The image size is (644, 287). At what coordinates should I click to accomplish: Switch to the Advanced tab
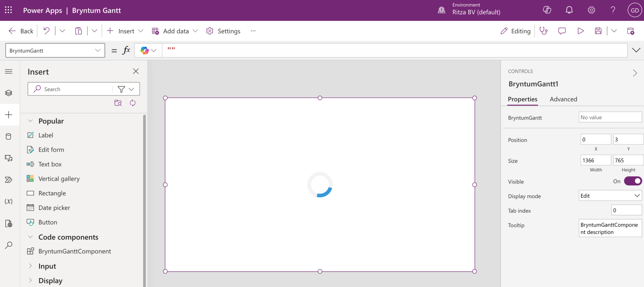563,99
